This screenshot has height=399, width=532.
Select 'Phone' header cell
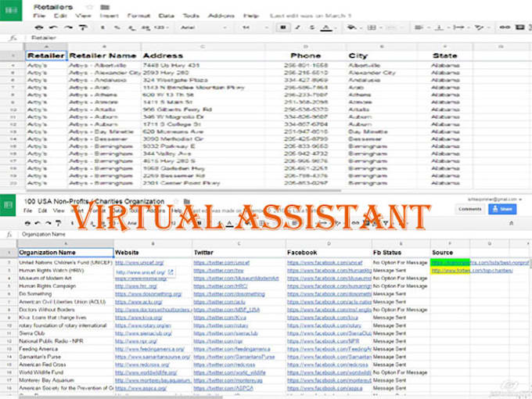[x=305, y=56]
